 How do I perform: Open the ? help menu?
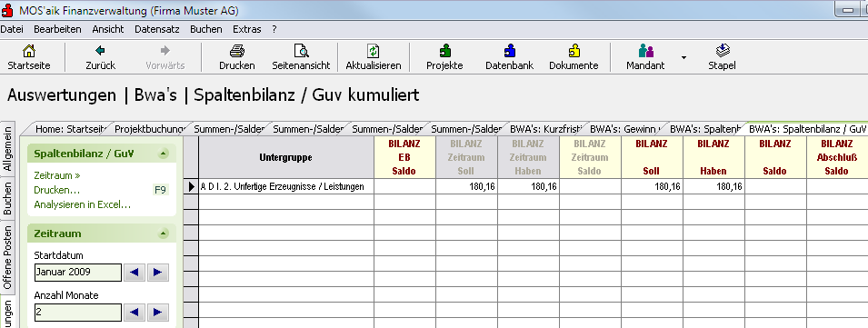(x=274, y=29)
